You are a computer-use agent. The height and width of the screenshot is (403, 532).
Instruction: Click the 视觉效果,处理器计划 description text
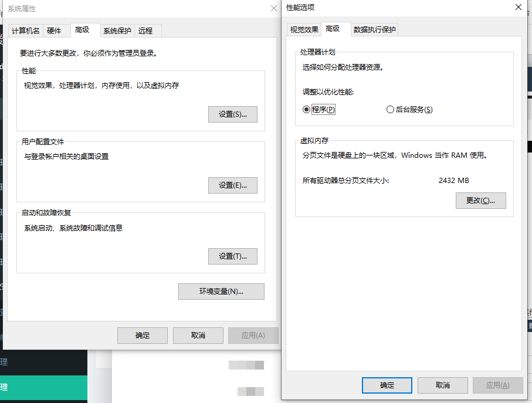click(101, 86)
